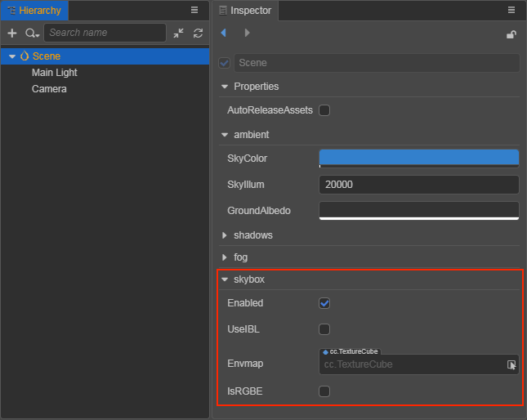The height and width of the screenshot is (420, 527).
Task: Open the GroundAlbedo color picker
Action: pos(419,211)
